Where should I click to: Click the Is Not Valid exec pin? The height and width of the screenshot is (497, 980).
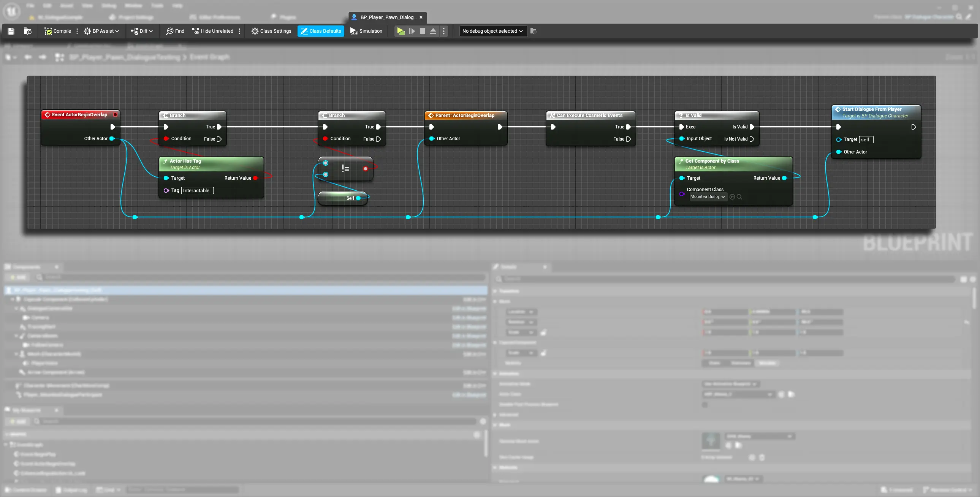tap(752, 139)
